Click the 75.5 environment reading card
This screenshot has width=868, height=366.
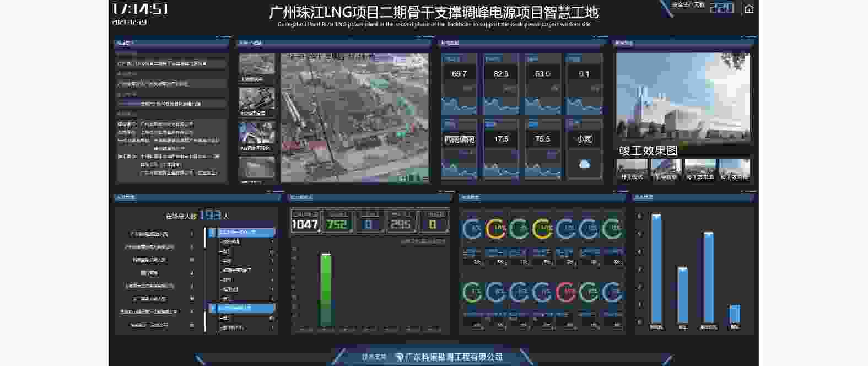(542, 149)
